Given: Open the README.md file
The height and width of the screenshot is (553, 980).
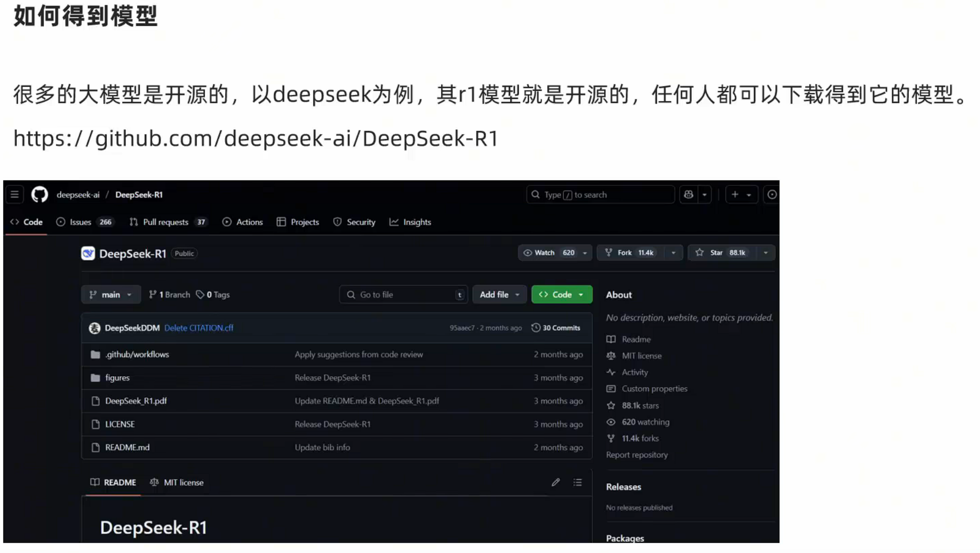Looking at the screenshot, I should coord(127,447).
